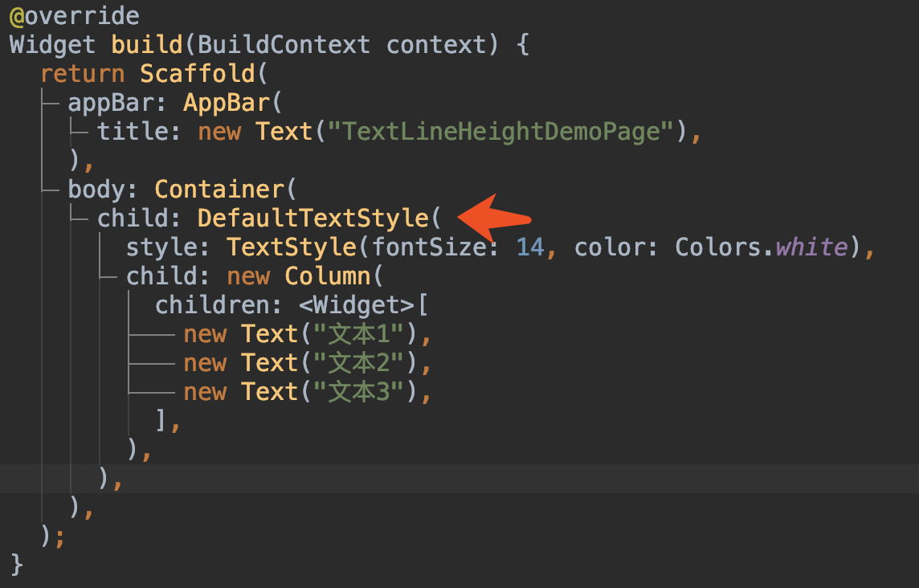This screenshot has width=919, height=588.
Task: Place cursor on the highlighted current line
Action: tap(459, 479)
